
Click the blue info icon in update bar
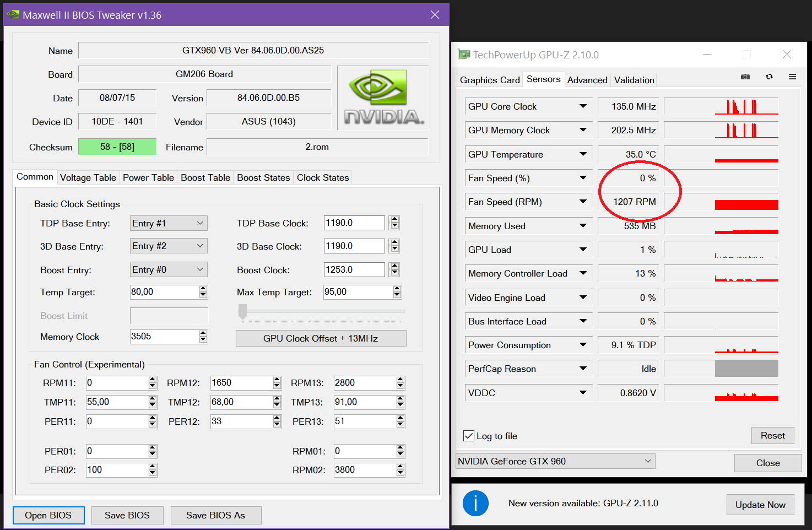point(475,503)
